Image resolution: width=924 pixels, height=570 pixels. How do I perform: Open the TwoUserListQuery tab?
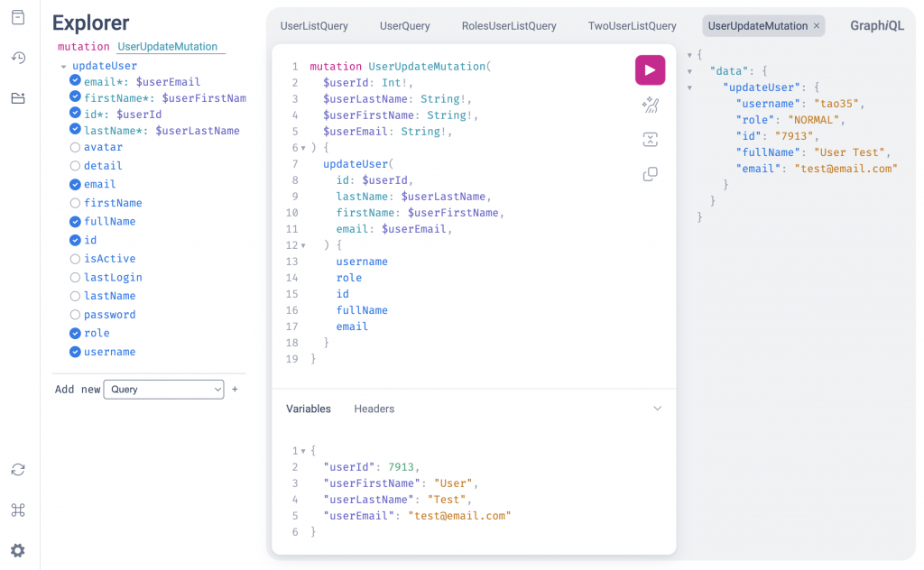coord(633,26)
